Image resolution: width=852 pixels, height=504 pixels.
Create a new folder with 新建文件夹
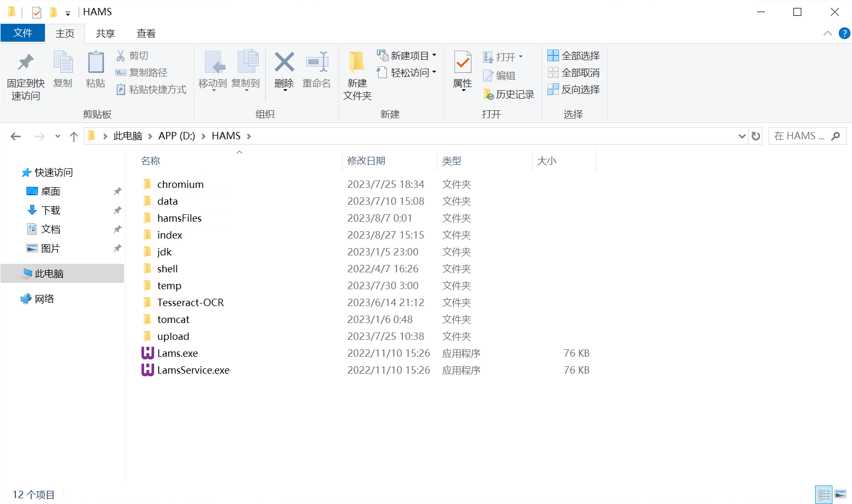tap(357, 75)
